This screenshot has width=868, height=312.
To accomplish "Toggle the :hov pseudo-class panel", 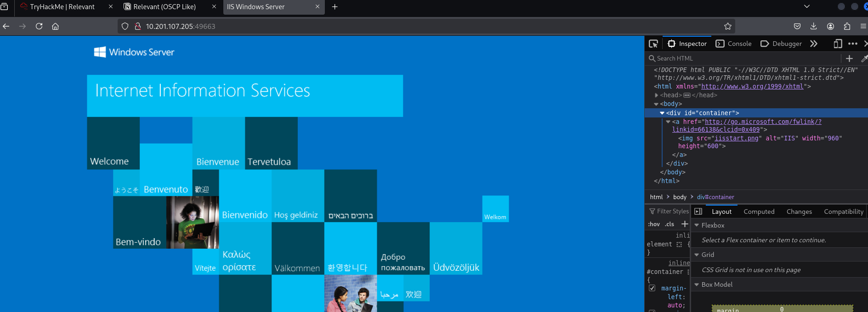I will click(x=653, y=224).
